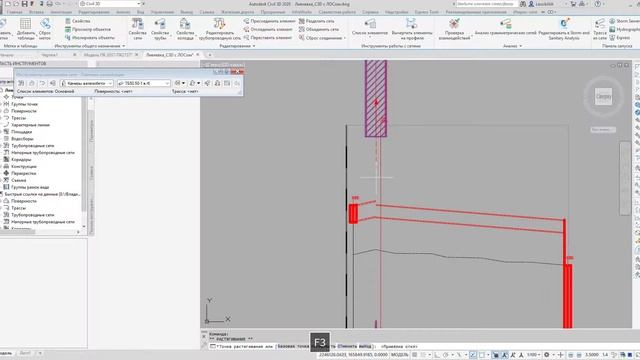640x360 pixels.
Task: Open workspace switching gear in status bar
Action: [547, 355]
